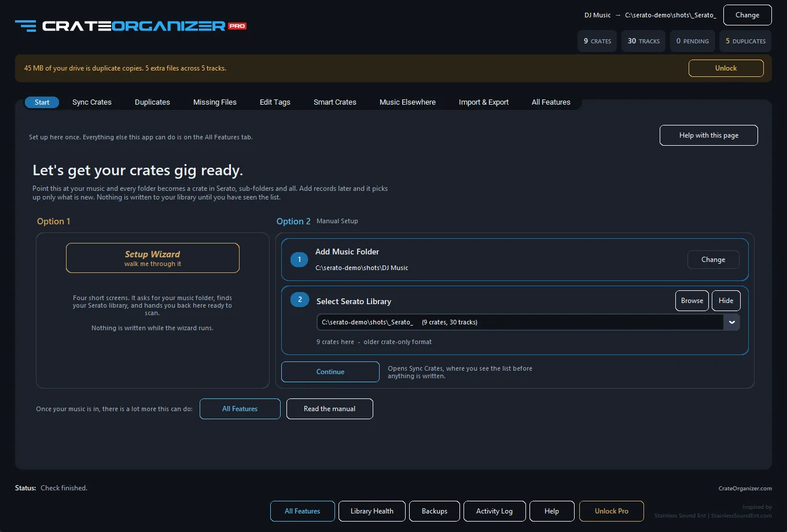Open the Smart Crates tab
The image size is (787, 532).
(x=335, y=102)
